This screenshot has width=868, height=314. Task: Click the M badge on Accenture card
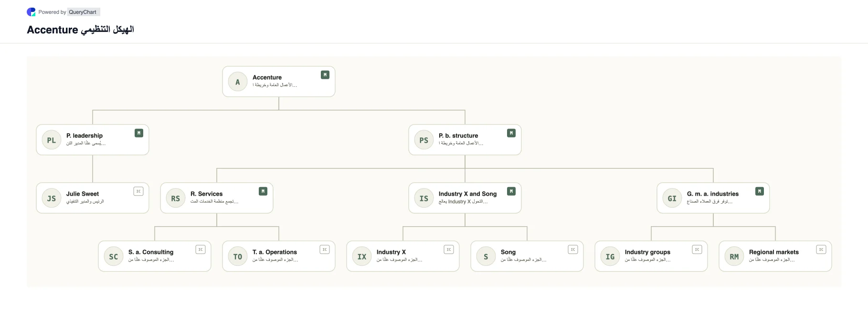point(325,75)
